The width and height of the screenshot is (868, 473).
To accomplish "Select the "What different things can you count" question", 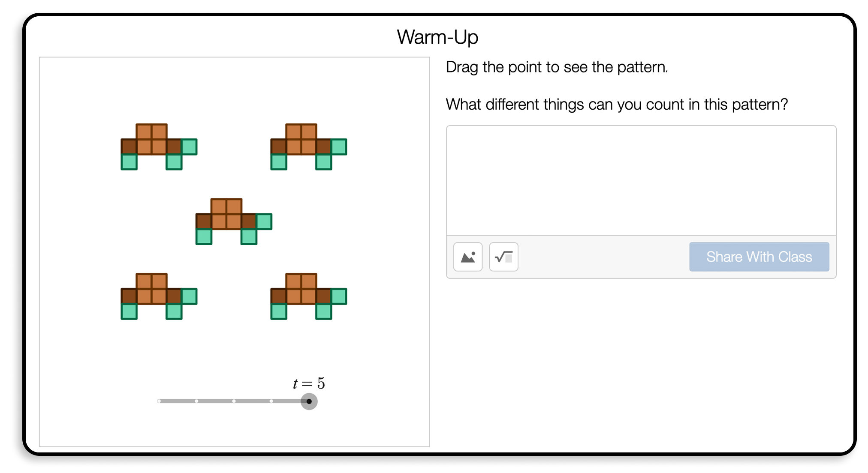I will point(617,105).
